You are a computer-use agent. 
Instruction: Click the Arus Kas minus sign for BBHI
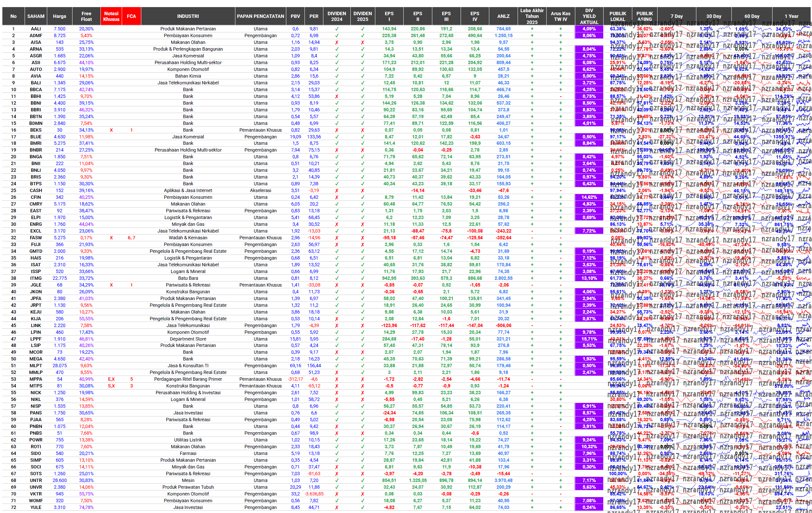click(x=560, y=97)
